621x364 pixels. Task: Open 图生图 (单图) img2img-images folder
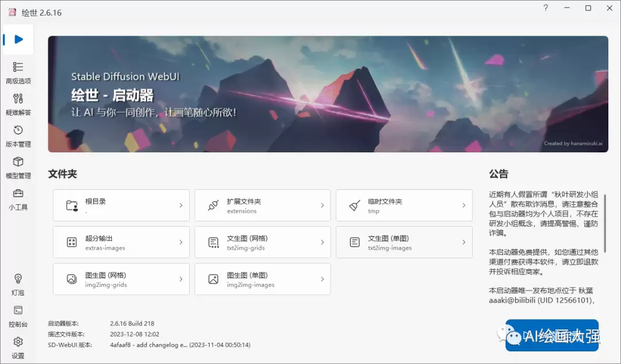[262, 279]
